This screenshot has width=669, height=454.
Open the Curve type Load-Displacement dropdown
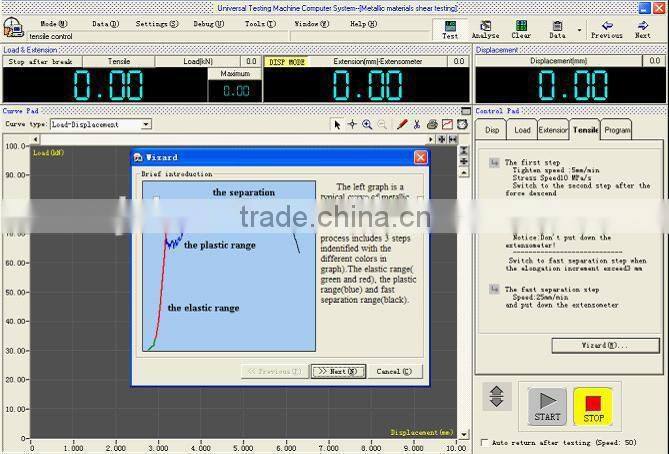pos(145,124)
